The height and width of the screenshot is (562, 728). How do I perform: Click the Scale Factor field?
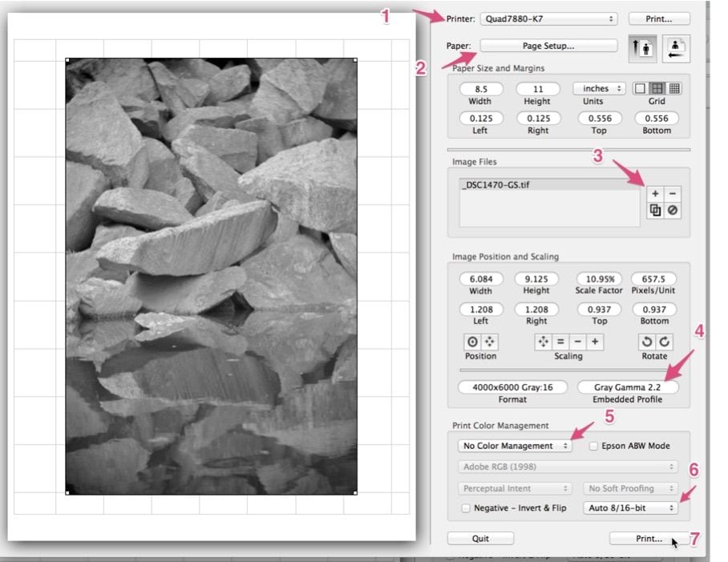(600, 278)
